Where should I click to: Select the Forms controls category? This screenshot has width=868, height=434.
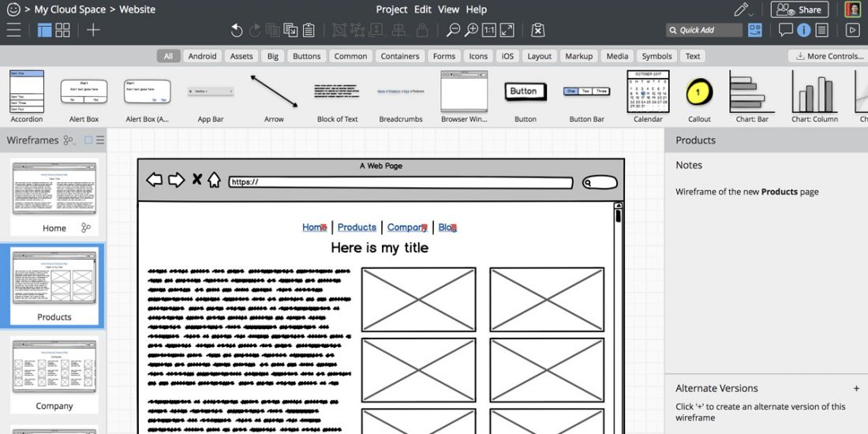[444, 56]
